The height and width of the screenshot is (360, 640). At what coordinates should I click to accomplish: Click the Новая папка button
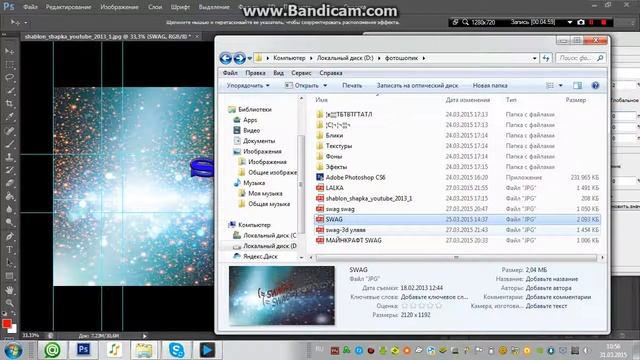pos(490,86)
